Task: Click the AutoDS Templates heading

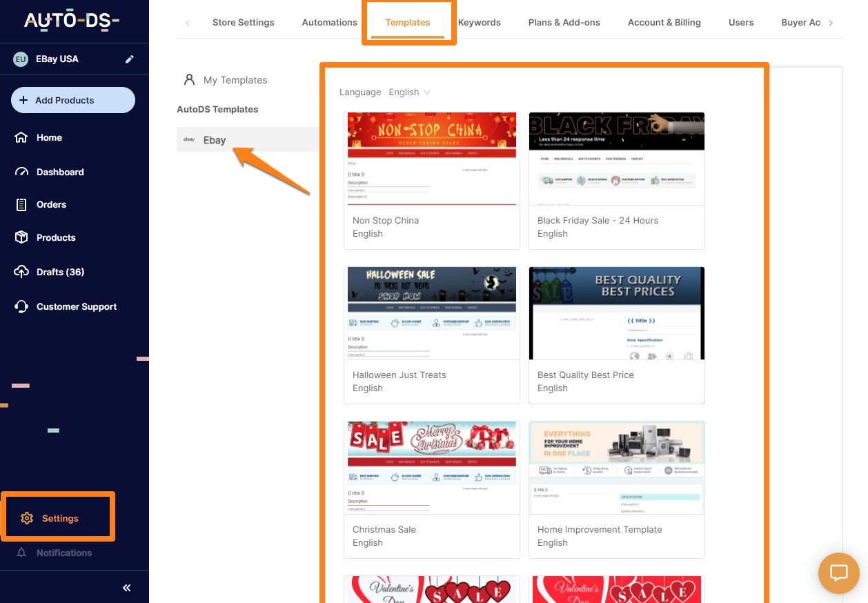Action: coord(217,110)
